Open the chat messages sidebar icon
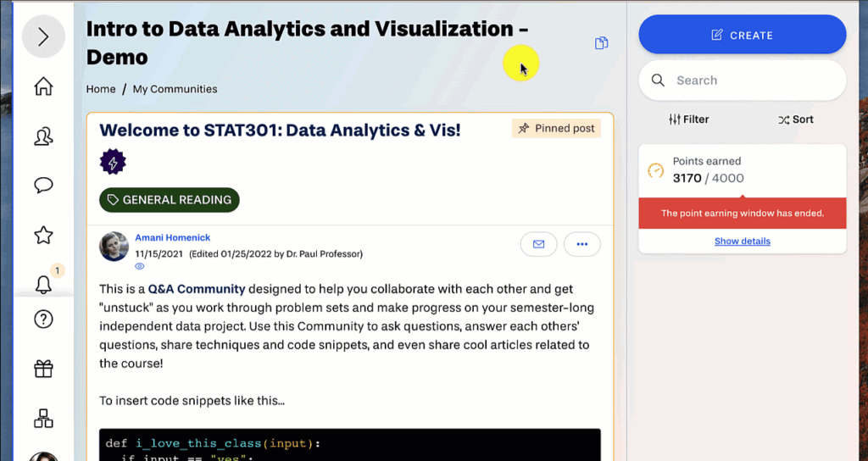Viewport: 868px width, 461px height. (x=43, y=186)
